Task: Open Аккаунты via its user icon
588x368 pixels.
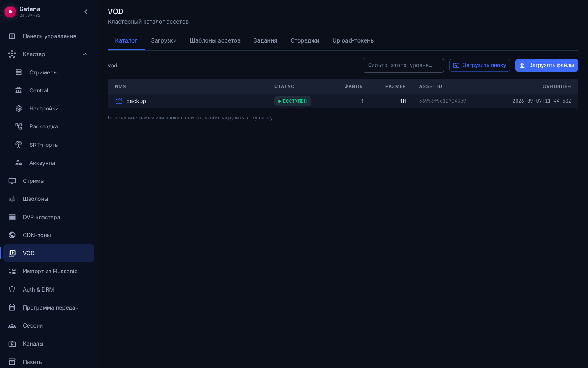Action: (18, 163)
